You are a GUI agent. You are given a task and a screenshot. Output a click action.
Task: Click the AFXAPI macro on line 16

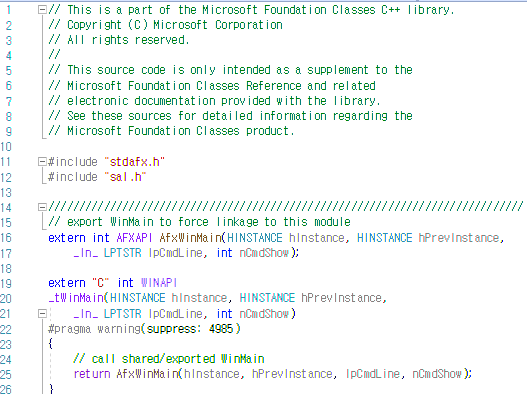(134, 238)
